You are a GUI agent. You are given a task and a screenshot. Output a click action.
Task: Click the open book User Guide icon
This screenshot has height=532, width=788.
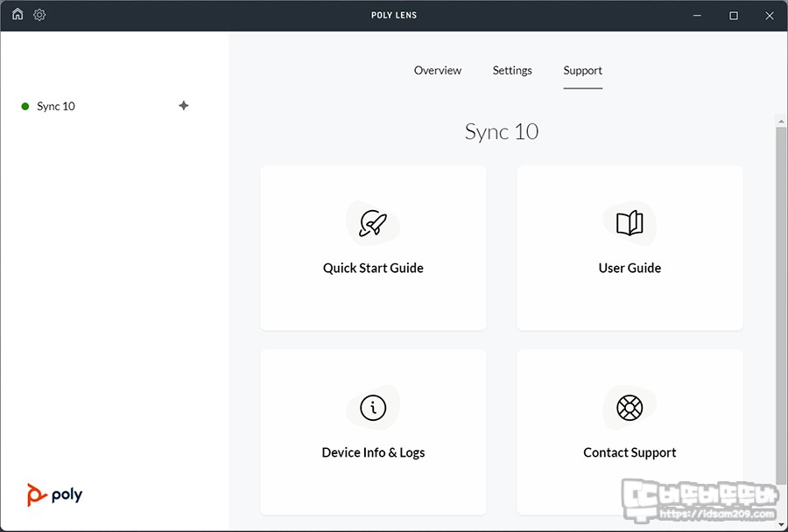[x=630, y=223]
